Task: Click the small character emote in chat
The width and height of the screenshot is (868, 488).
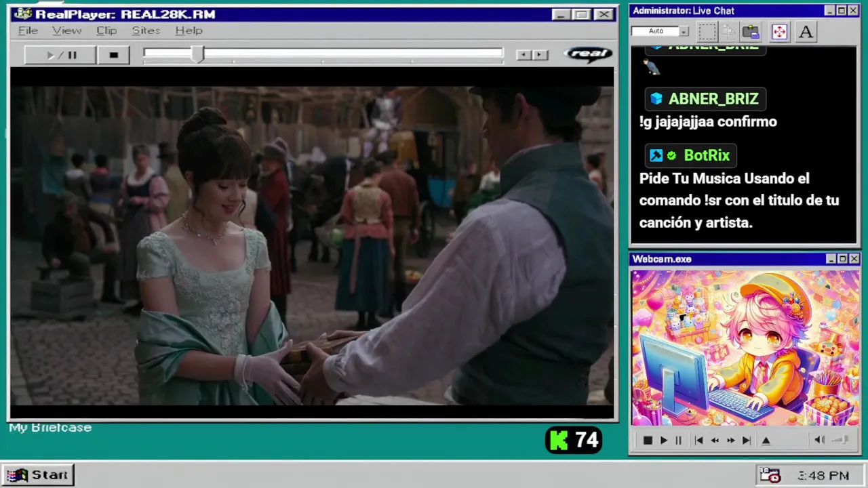Action: click(x=652, y=66)
